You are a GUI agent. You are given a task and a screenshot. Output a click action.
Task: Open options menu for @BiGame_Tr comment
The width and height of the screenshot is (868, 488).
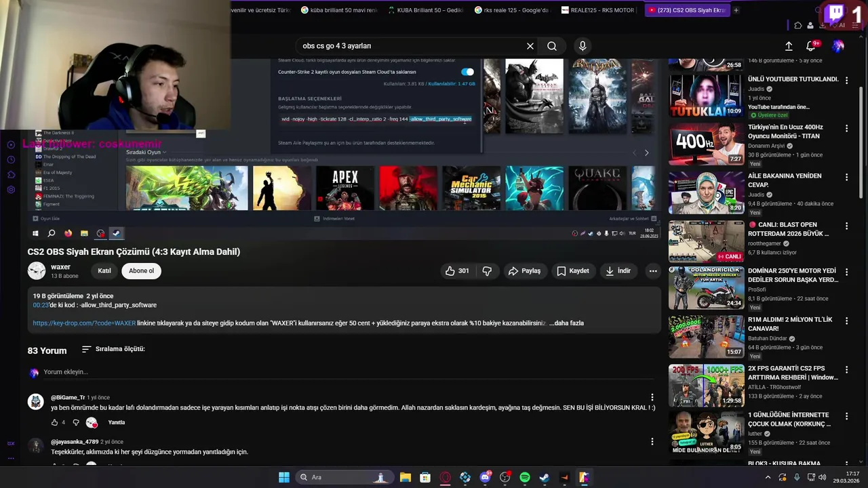652,398
